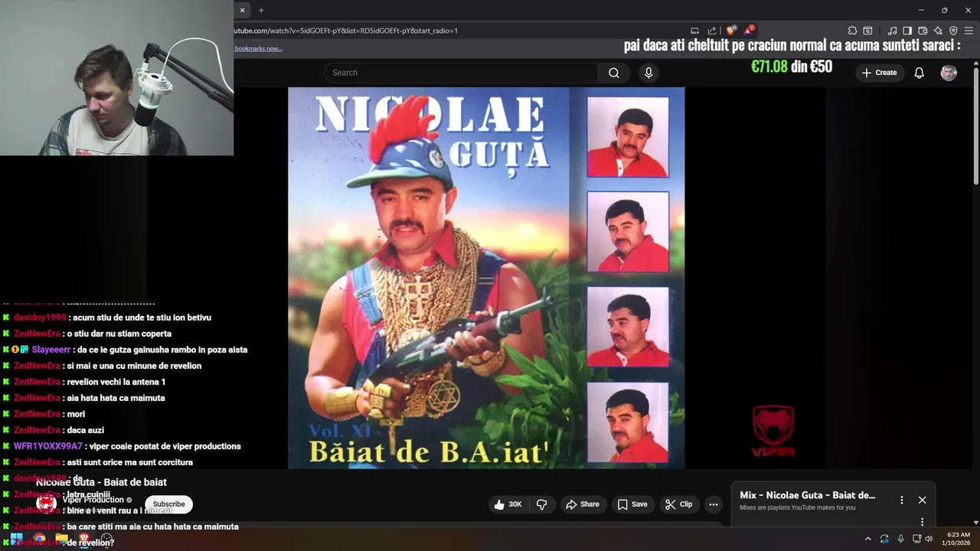The image size is (980, 551).
Task: Open Mix - Nicolae Guta playlist title
Action: pyautogui.click(x=807, y=495)
